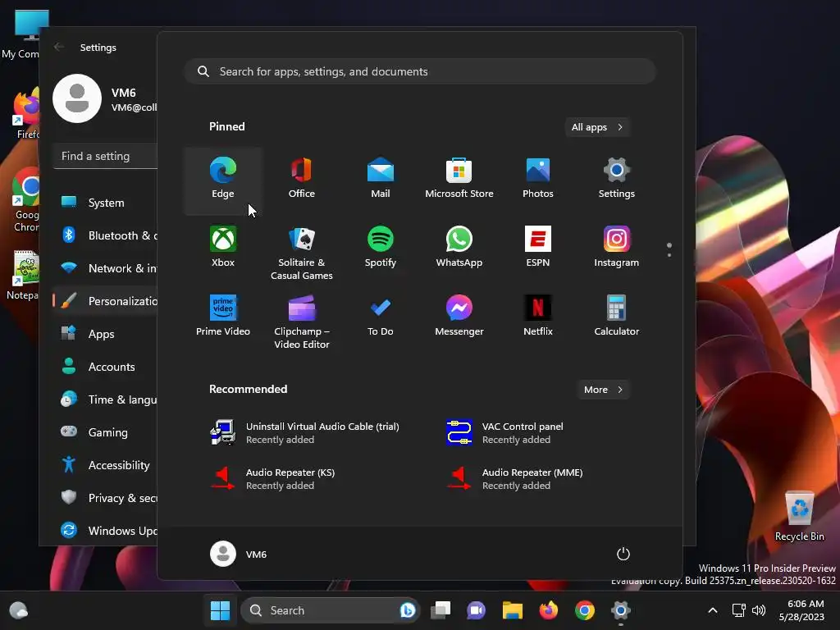
Task: Launch Netflix from pinned apps
Action: coord(538,317)
